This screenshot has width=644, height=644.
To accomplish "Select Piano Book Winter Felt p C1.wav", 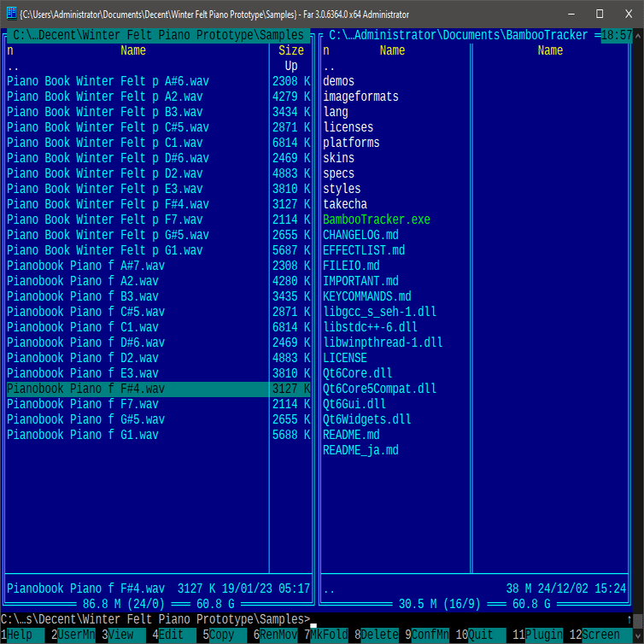I will click(x=105, y=143).
